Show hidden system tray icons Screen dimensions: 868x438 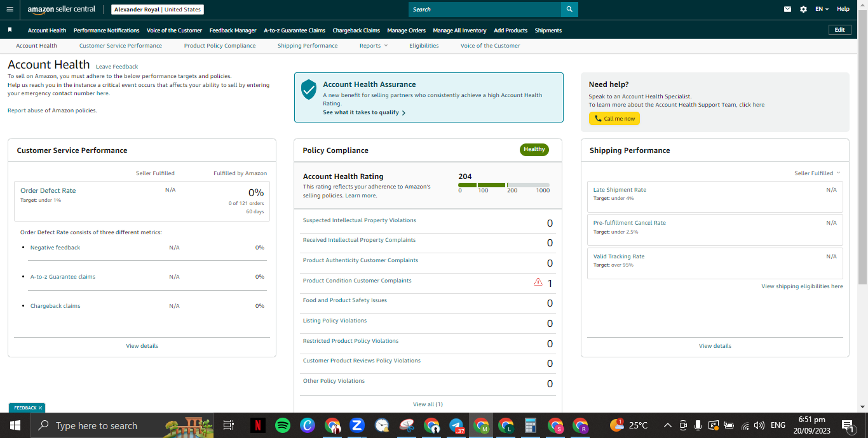pyautogui.click(x=667, y=425)
